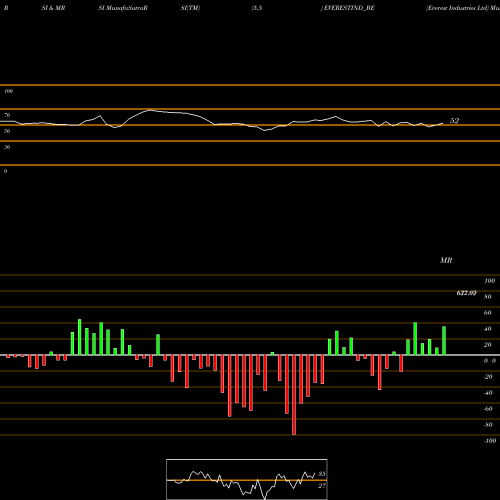The image size is (500, 500).
Task: Click the last green MR bar on the right
Action: [x=444, y=341]
